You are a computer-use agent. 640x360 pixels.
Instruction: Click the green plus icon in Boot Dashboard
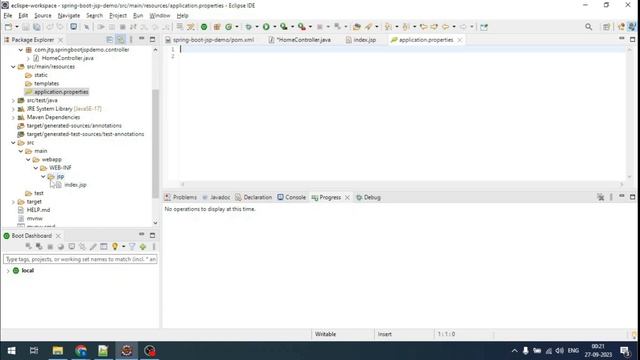click(143, 247)
